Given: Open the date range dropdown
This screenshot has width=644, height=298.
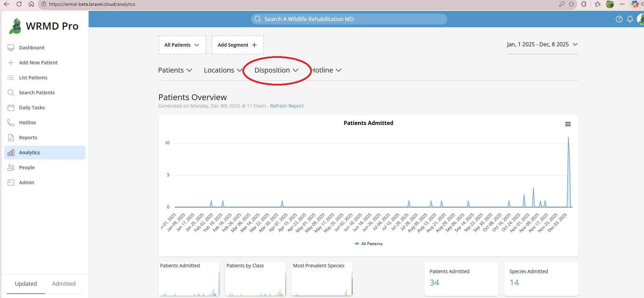Looking at the screenshot, I should click(x=542, y=45).
